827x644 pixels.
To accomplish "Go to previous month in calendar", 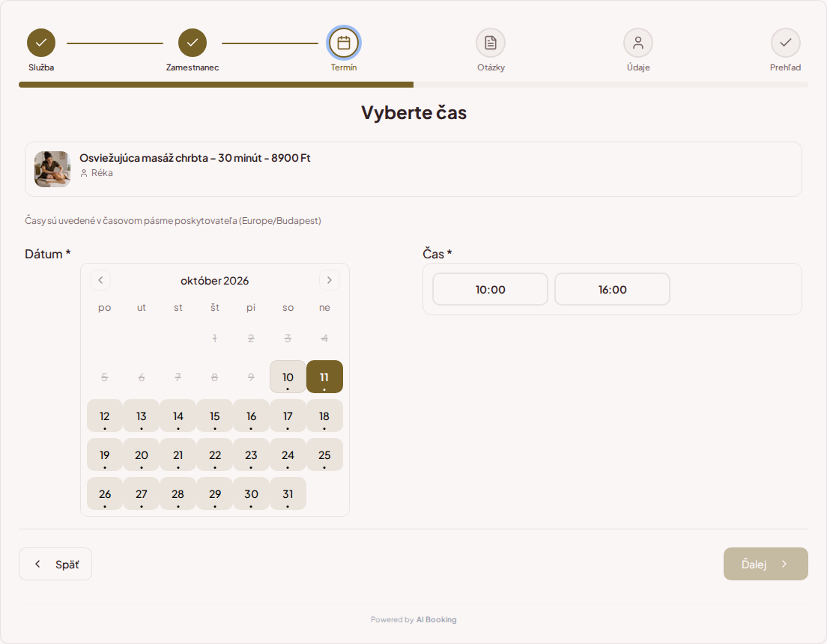I will tap(100, 280).
